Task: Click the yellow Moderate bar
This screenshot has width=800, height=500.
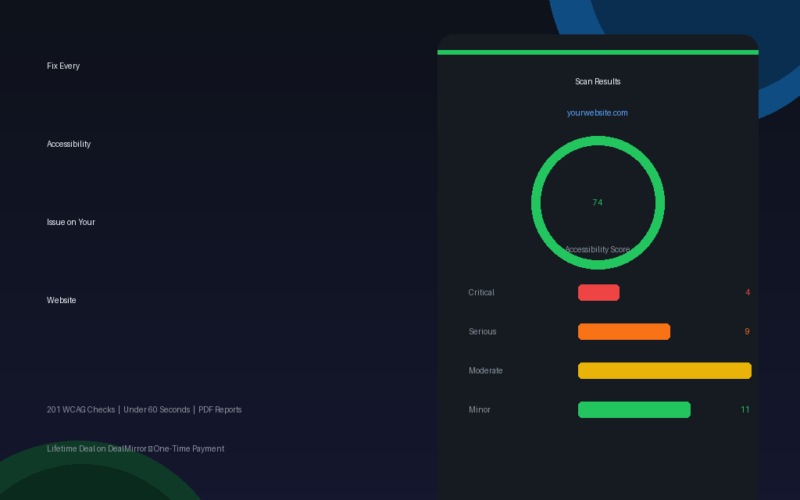Action: [664, 370]
